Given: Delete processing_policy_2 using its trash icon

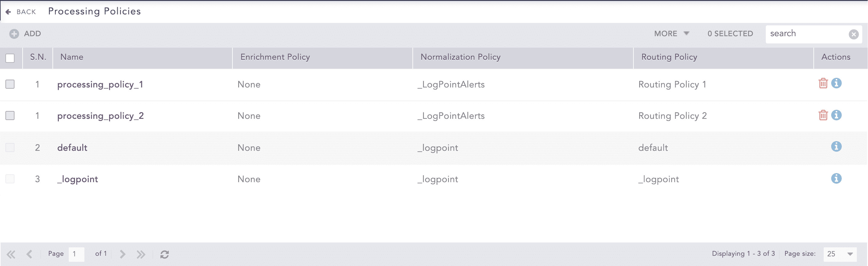Looking at the screenshot, I should click(x=823, y=115).
